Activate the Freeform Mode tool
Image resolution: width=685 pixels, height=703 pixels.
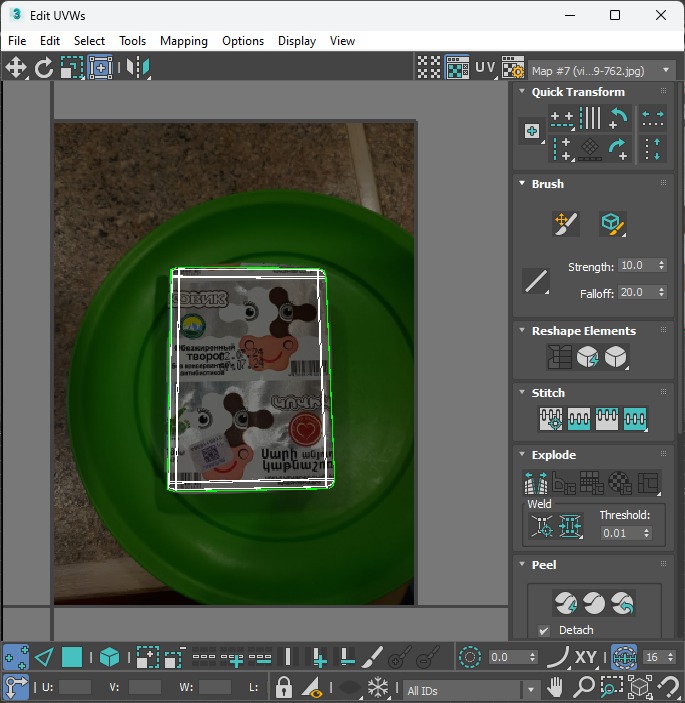[x=100, y=68]
